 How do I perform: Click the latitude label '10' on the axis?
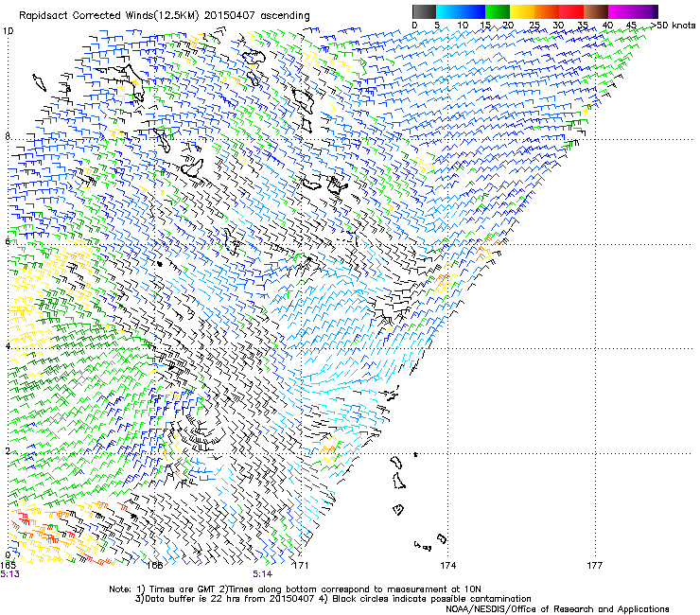[x=8, y=31]
